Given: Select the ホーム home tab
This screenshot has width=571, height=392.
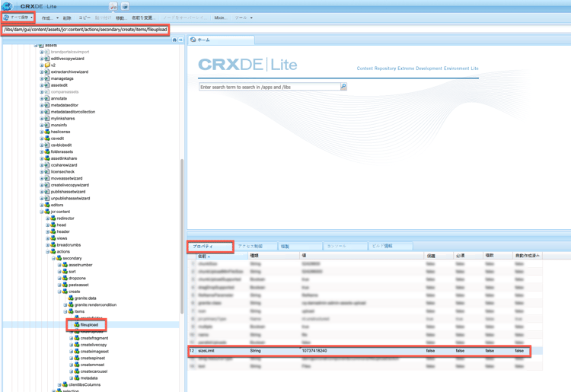Looking at the screenshot, I should coord(221,40).
